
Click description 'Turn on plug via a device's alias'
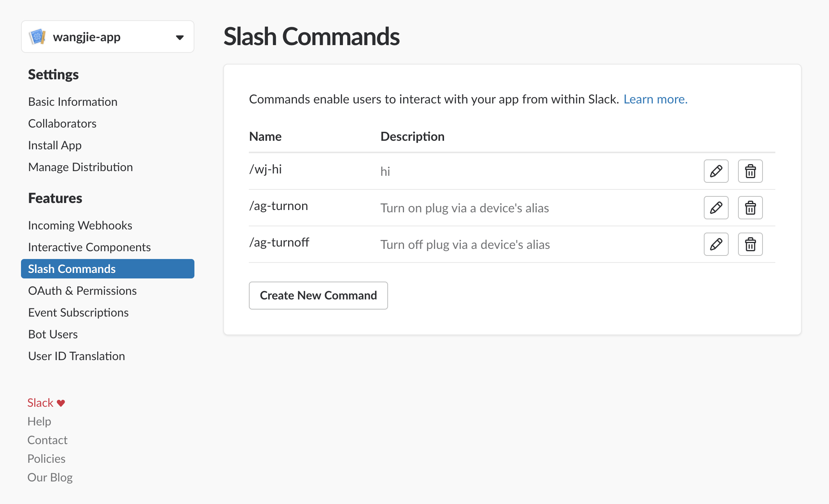pyautogui.click(x=465, y=208)
